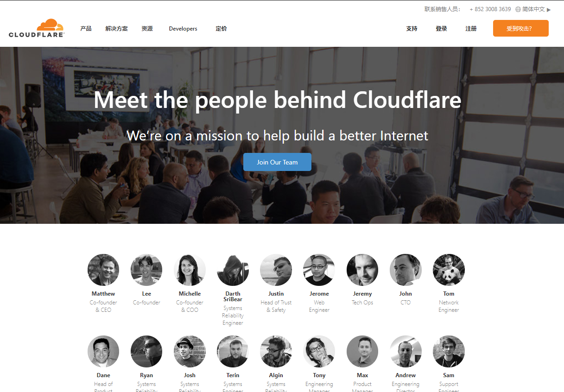Open the 解决方案 menu
The width and height of the screenshot is (564, 392).
pyautogui.click(x=116, y=29)
